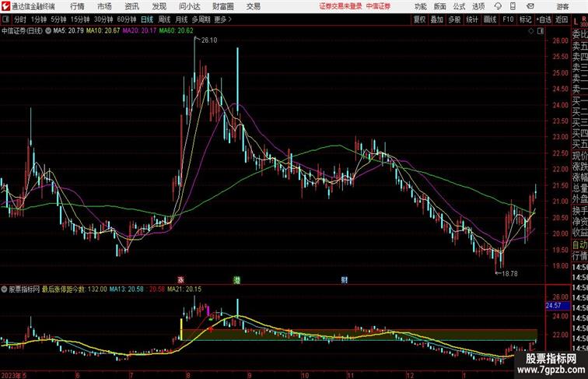
Task: Switch to the 30分钟 period tab
Action: (103, 19)
